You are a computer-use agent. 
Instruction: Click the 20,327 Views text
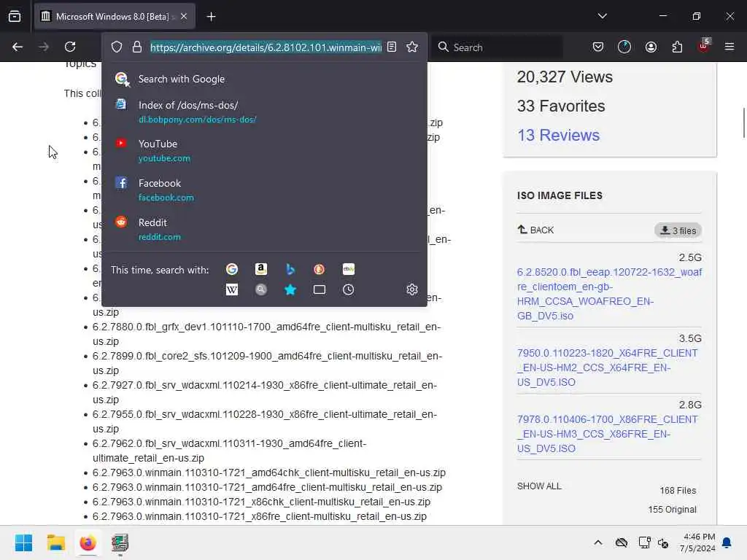pyautogui.click(x=565, y=77)
